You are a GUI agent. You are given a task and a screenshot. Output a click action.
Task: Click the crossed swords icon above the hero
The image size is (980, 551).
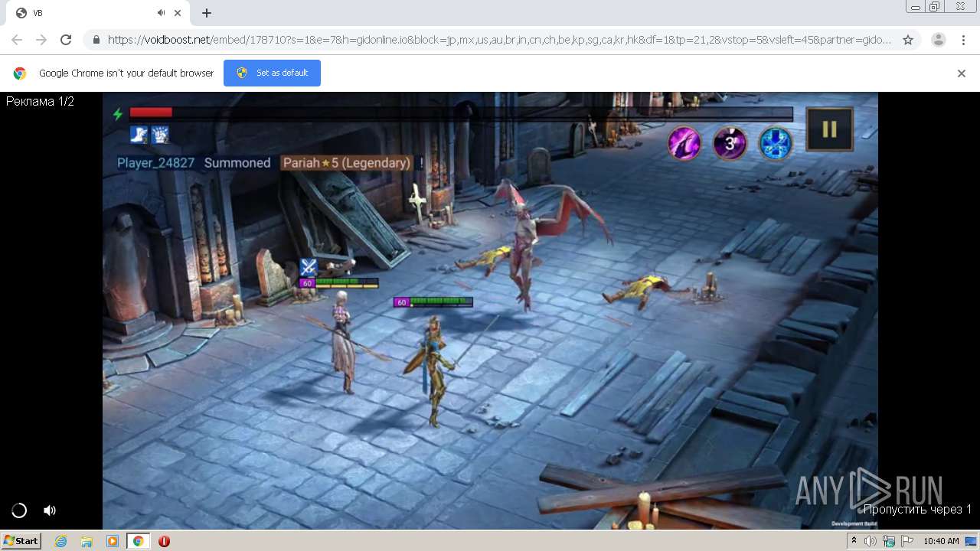(308, 267)
